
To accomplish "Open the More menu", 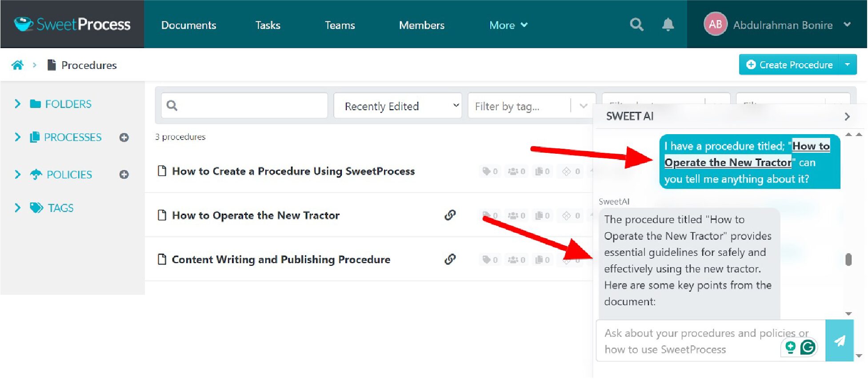I will [508, 25].
